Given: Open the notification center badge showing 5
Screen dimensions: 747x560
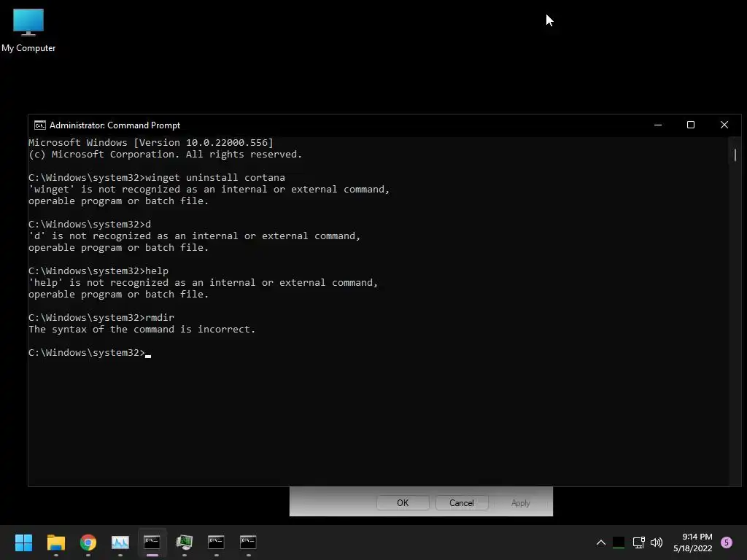Looking at the screenshot, I should (x=727, y=542).
